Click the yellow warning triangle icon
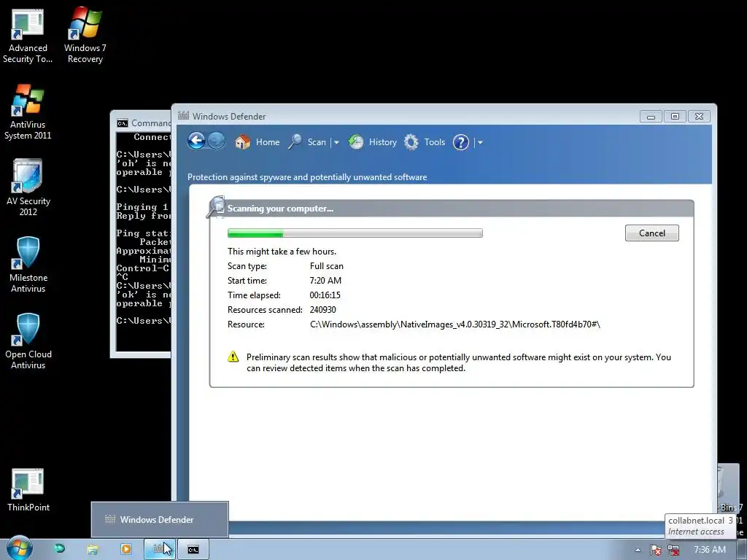Viewport: 747px width, 560px height. pos(233,357)
